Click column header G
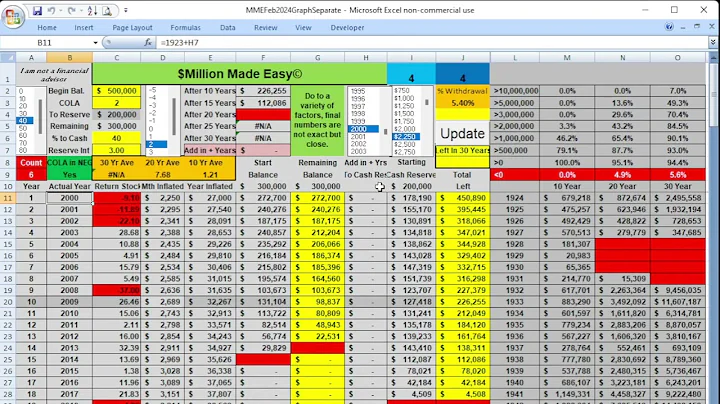Viewport: 720px width, 404px height. tap(317, 57)
